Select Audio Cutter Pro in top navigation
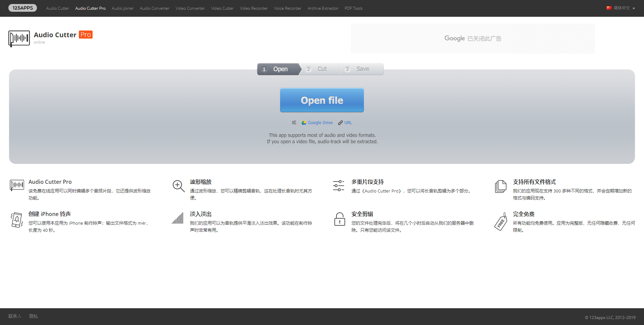Viewport: 644px width, 325px height. (x=91, y=8)
